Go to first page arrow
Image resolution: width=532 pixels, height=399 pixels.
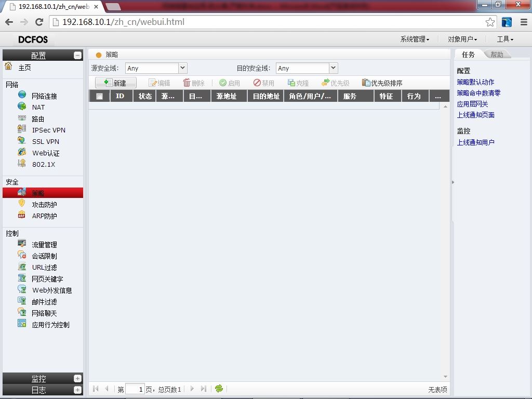tap(96, 389)
